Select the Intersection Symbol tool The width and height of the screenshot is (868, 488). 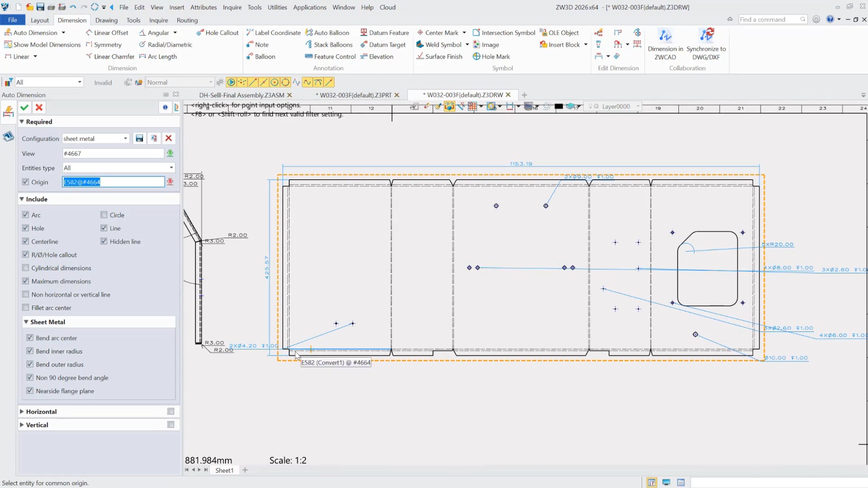click(504, 33)
